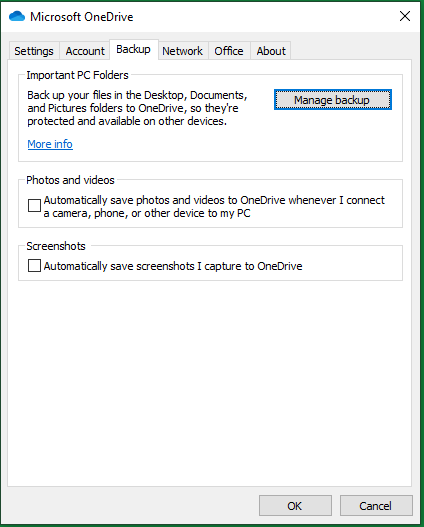The height and width of the screenshot is (527, 424).
Task: Open the More info link
Action: pyautogui.click(x=50, y=144)
